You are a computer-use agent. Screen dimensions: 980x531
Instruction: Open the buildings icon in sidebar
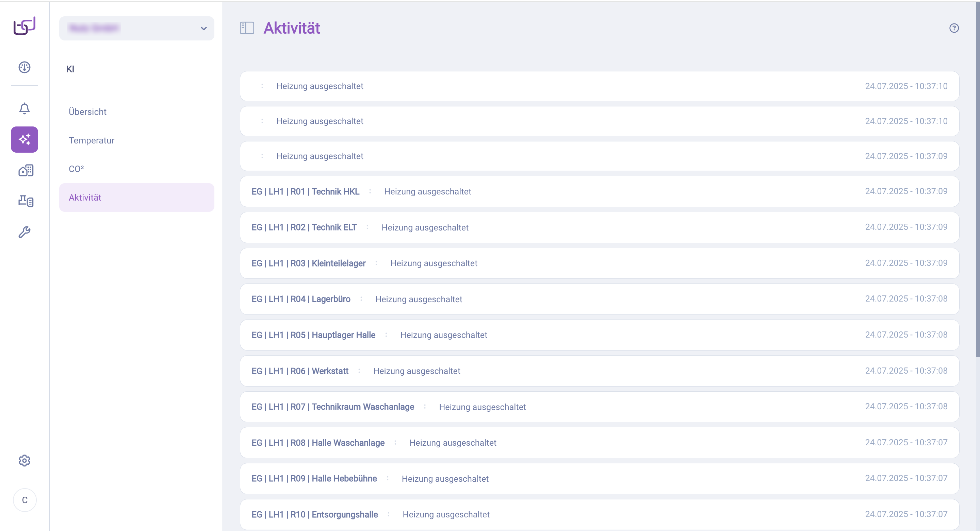click(x=26, y=170)
